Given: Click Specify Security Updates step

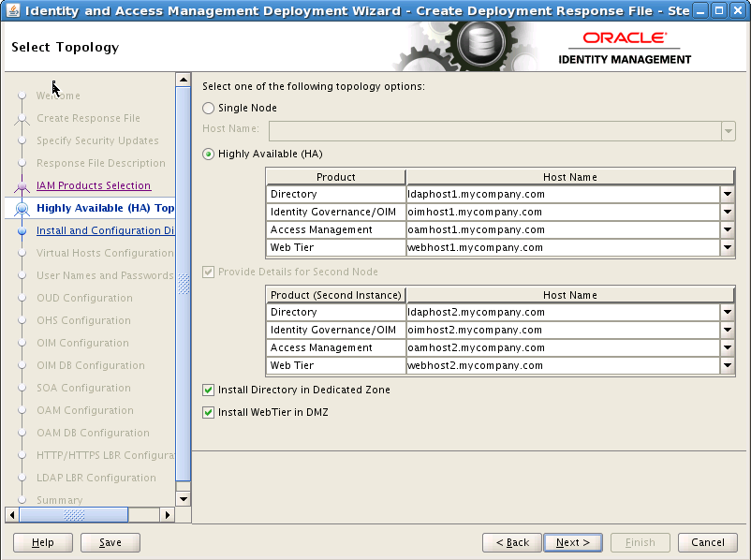Looking at the screenshot, I should (97, 140).
